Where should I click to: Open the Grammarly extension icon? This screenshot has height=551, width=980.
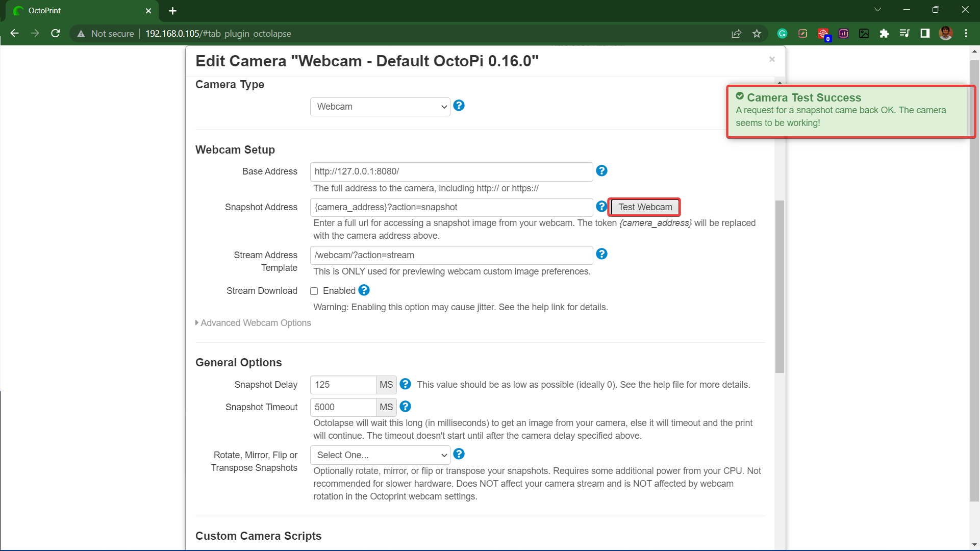(x=782, y=34)
